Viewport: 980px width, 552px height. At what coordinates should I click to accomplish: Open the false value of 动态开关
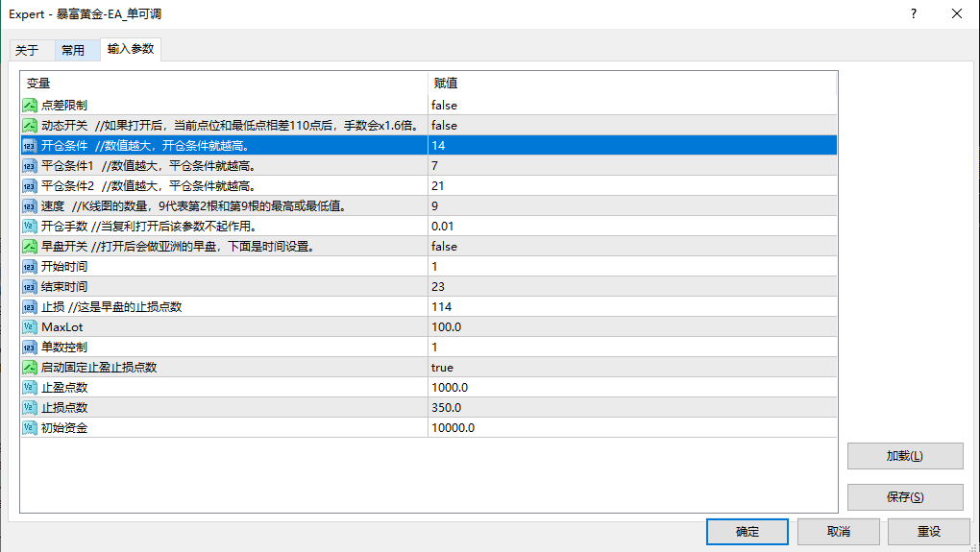444,126
